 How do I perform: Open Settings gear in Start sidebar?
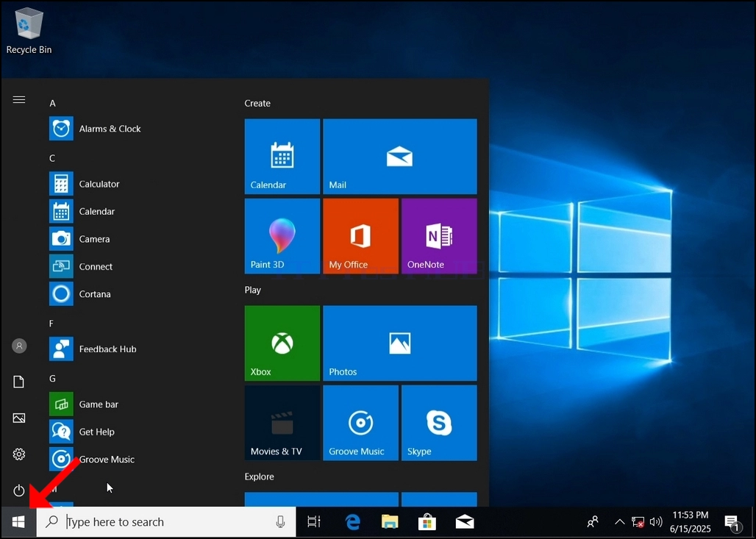click(x=19, y=454)
